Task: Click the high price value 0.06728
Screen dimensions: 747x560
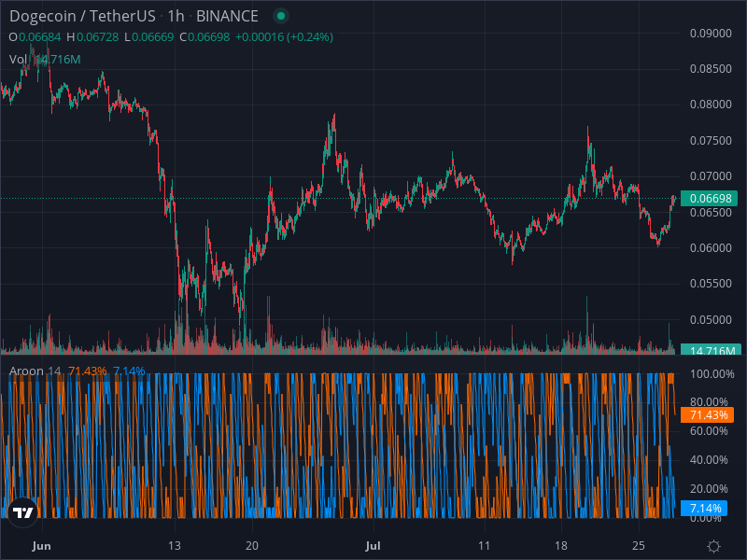Action: pos(98,37)
